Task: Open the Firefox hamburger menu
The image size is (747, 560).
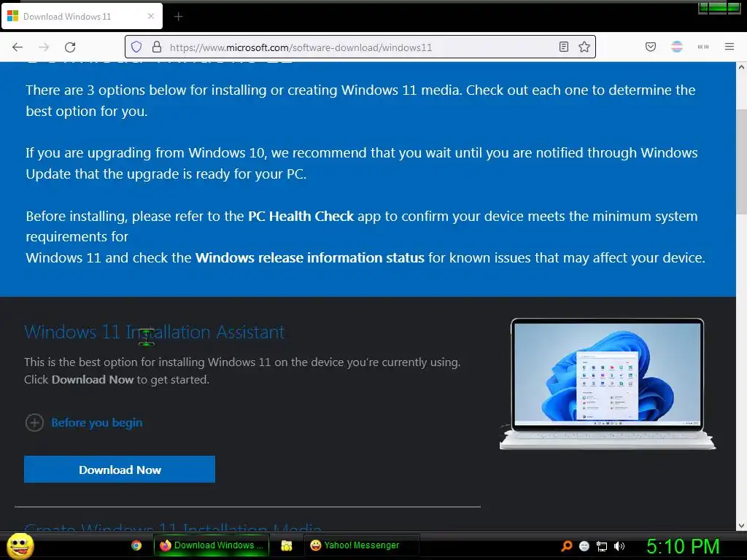Action: (729, 47)
